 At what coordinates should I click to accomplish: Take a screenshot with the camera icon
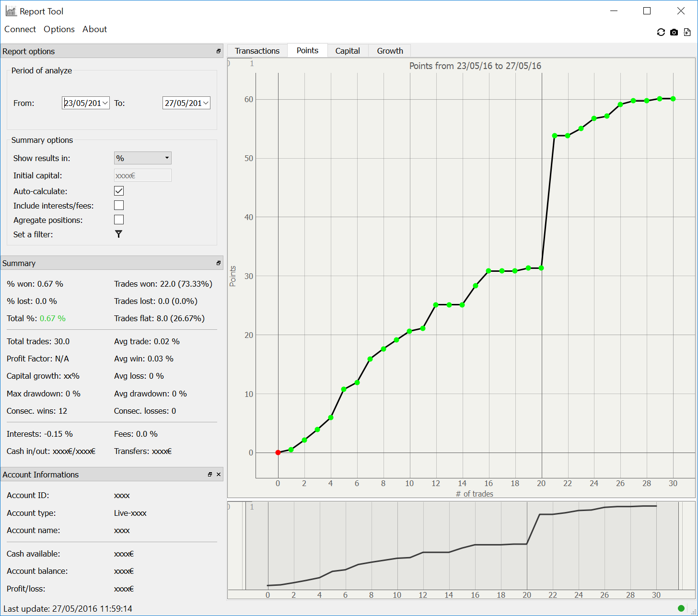click(x=674, y=32)
